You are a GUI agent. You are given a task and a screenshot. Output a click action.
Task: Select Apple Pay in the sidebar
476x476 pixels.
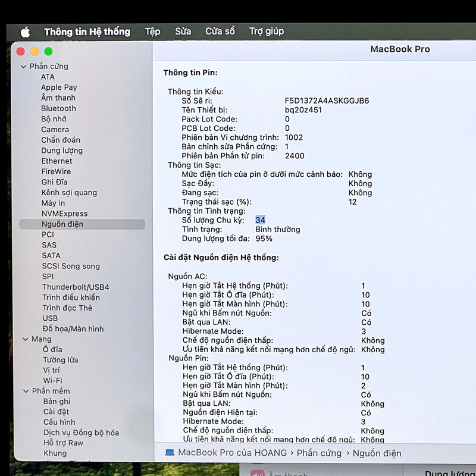tap(59, 87)
